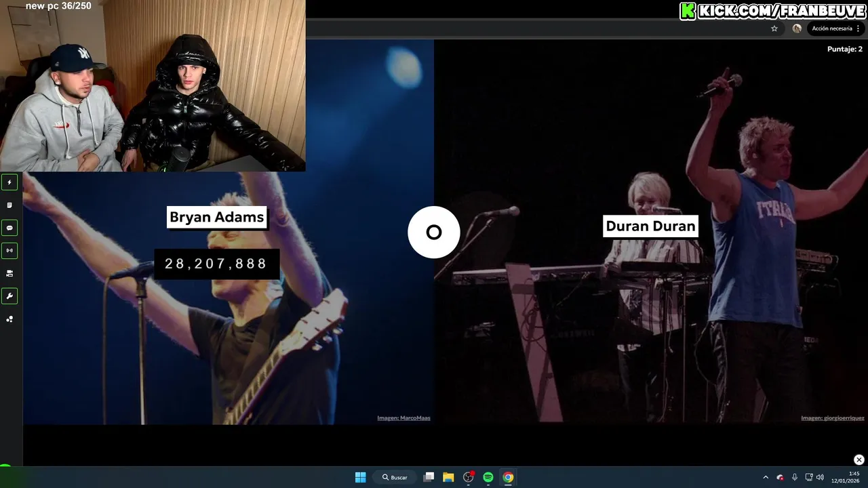Screen dimensions: 868x488
Task: Open Spotify from the taskbar
Action: pos(488,477)
